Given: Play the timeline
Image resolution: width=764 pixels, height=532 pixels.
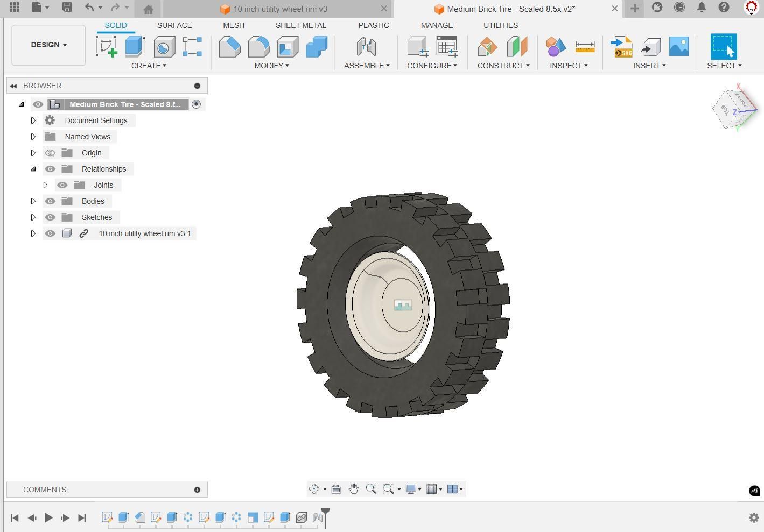Looking at the screenshot, I should click(x=48, y=517).
